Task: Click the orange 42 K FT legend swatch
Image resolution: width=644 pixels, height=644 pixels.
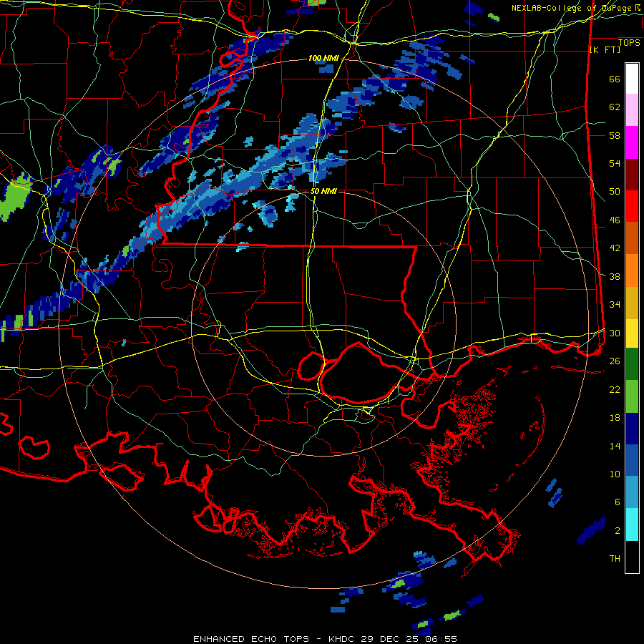Action: click(x=632, y=270)
